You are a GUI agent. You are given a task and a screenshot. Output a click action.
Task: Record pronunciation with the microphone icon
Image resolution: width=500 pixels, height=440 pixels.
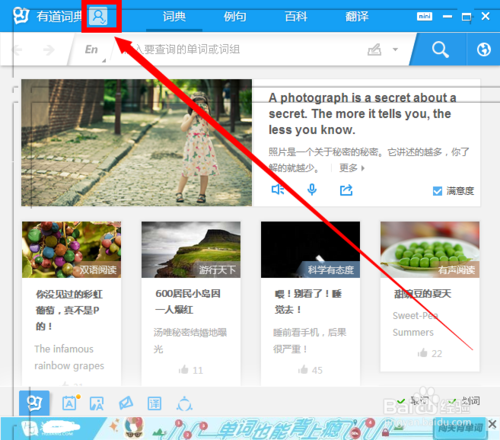point(312,190)
